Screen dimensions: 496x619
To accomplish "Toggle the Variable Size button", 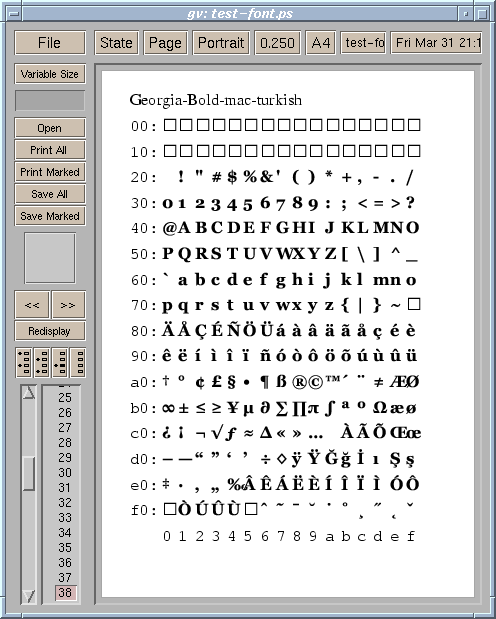I will click(x=50, y=74).
